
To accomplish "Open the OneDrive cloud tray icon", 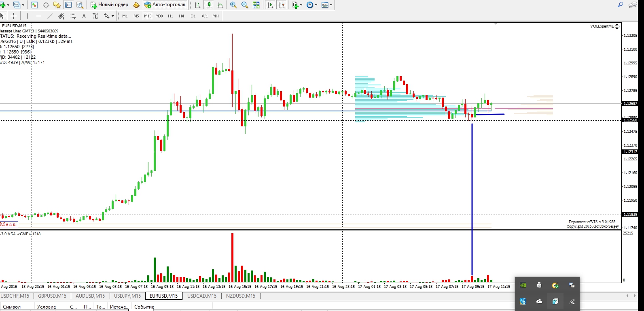I will 539,301.
